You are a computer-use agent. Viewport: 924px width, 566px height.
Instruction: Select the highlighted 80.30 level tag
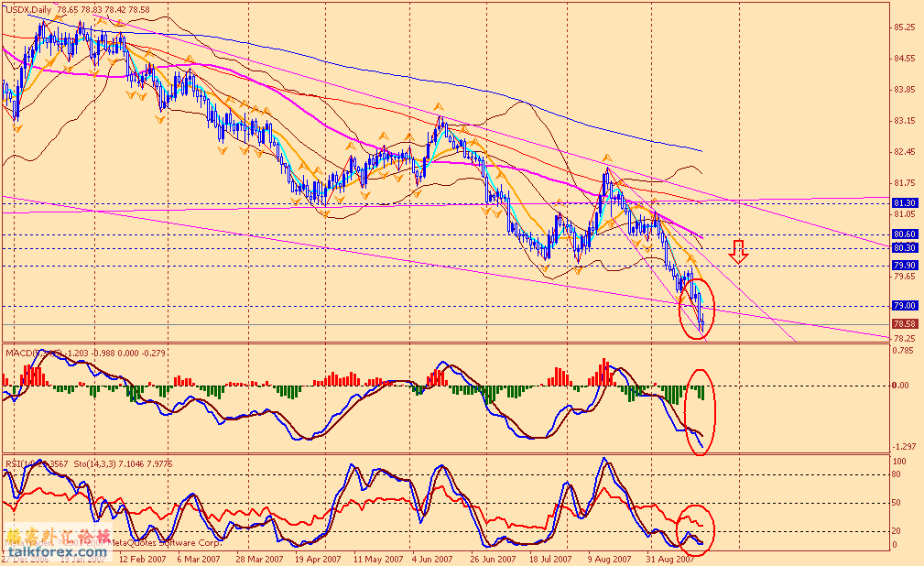(905, 247)
